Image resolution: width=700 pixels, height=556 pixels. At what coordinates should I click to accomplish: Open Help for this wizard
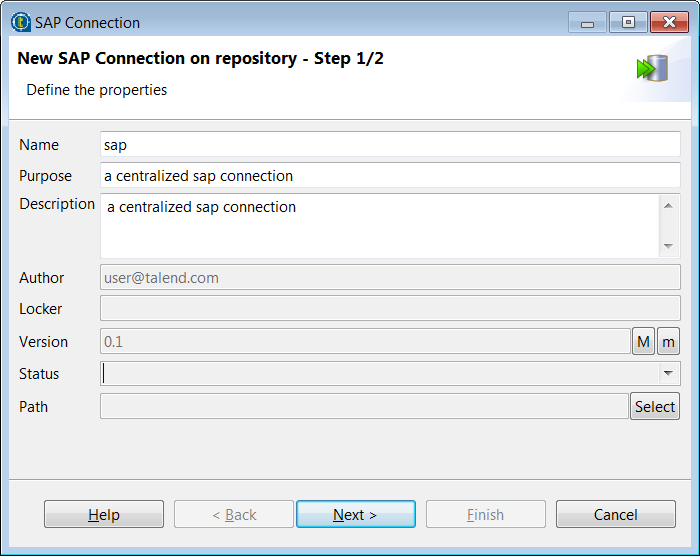click(104, 515)
